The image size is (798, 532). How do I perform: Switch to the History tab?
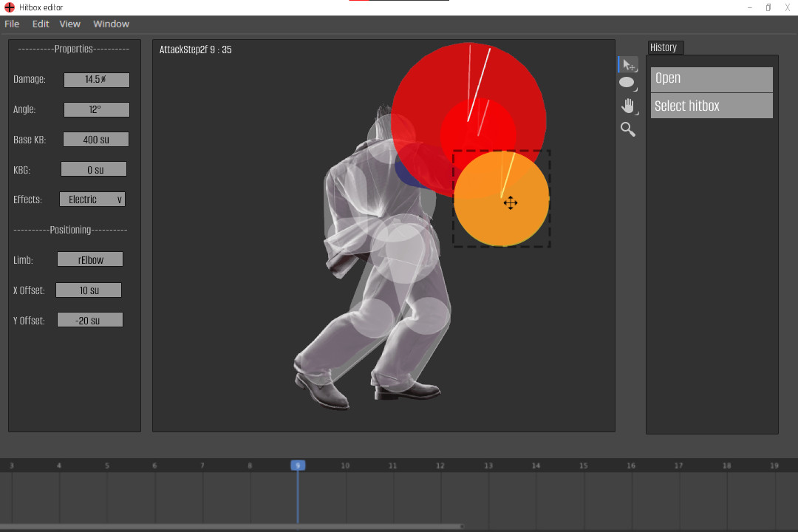pos(664,47)
